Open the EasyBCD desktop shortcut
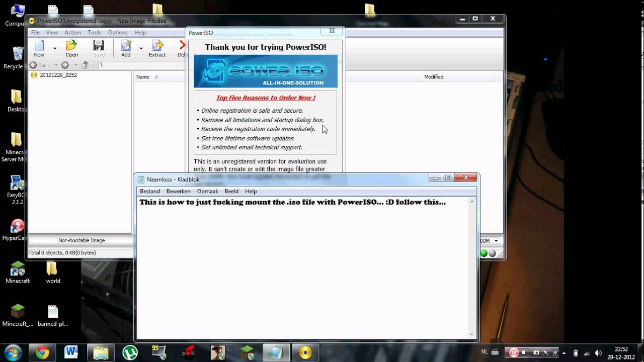This screenshot has width=644, height=362. (x=17, y=190)
